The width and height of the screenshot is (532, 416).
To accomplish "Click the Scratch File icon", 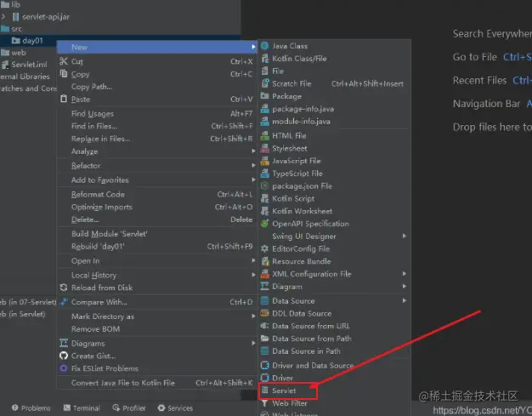I will [264, 83].
